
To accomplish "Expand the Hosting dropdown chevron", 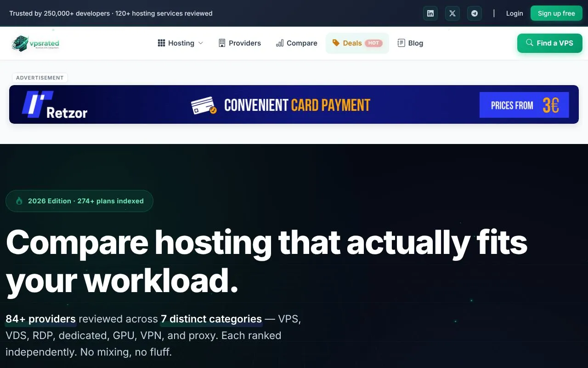I will point(200,43).
